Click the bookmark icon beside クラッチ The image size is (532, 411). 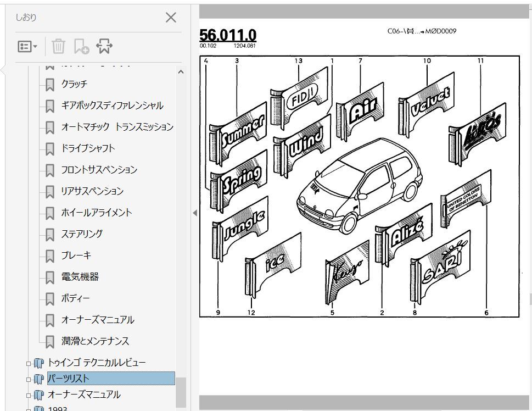[x=50, y=85]
